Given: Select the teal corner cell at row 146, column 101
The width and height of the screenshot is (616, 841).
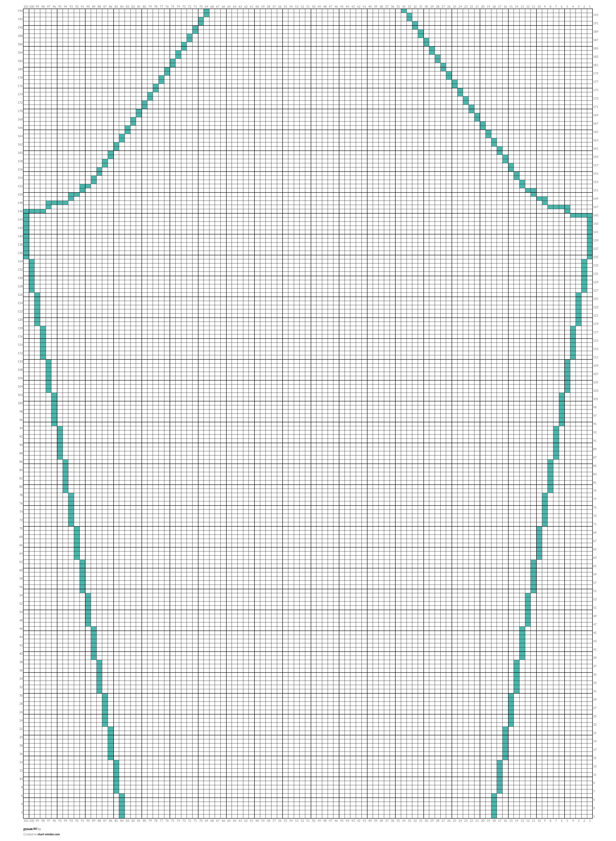Looking at the screenshot, I should click(26, 211).
